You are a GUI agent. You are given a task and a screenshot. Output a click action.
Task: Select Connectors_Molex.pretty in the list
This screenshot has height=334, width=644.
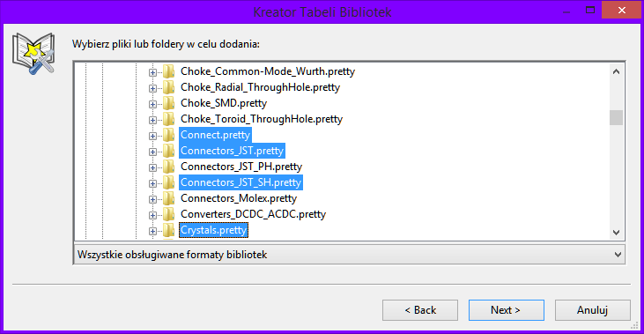pos(239,198)
